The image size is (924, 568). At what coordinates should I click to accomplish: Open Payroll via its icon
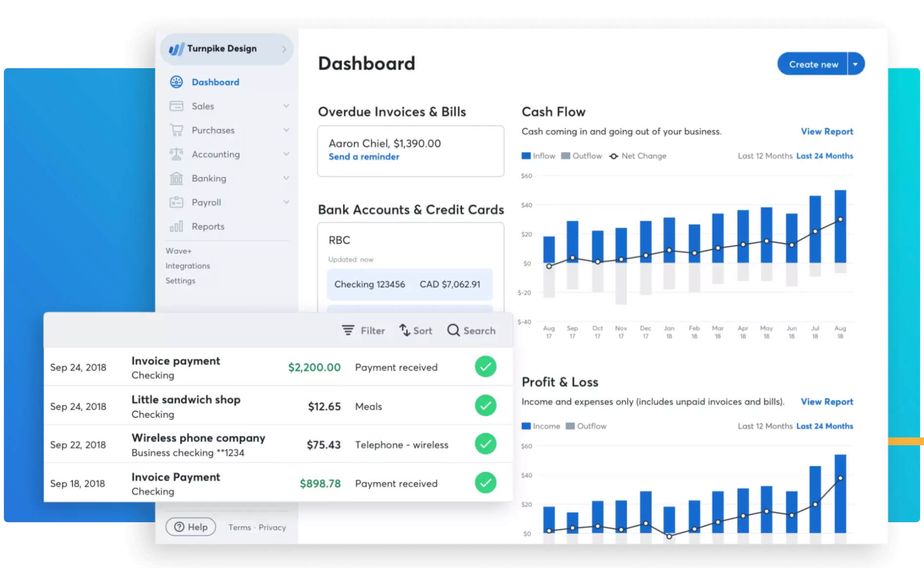click(176, 202)
